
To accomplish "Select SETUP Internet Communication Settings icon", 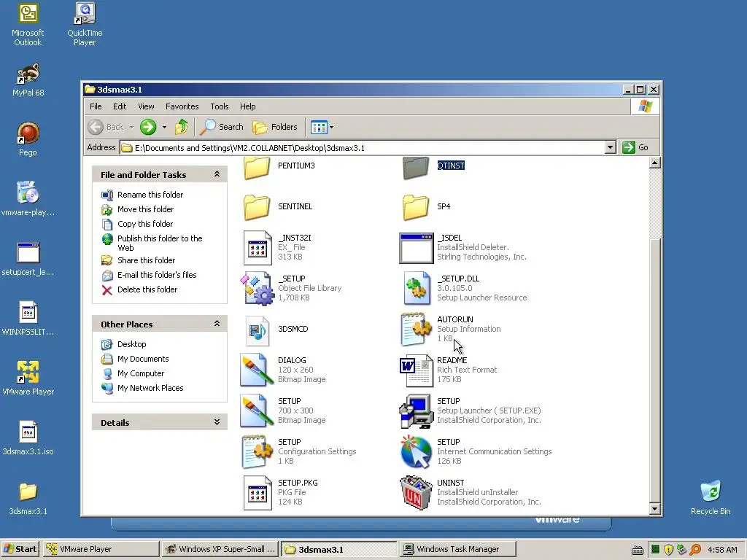I will click(417, 451).
